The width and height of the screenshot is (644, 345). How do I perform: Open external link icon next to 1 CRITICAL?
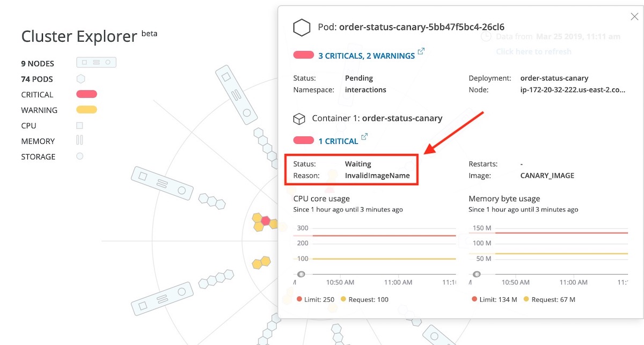click(364, 137)
